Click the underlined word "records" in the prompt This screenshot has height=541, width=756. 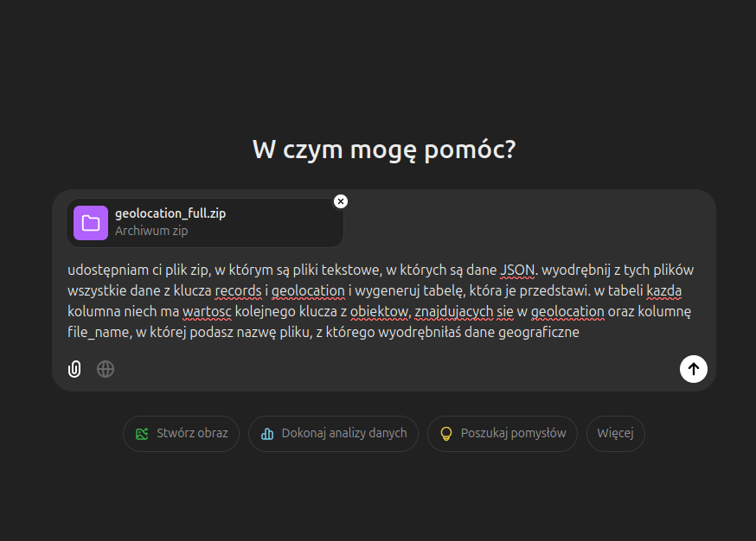(238, 291)
